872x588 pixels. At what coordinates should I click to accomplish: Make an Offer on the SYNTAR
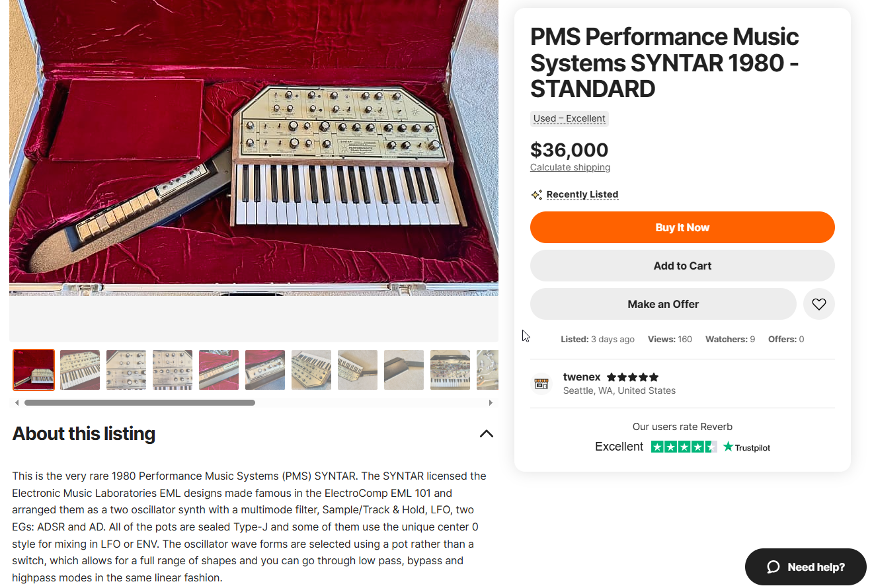click(x=662, y=304)
